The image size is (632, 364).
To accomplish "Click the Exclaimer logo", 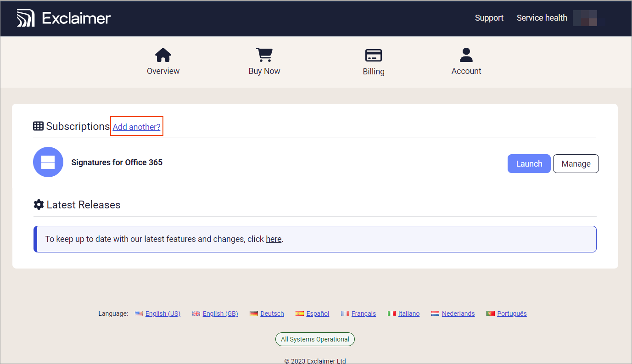I will click(63, 17).
